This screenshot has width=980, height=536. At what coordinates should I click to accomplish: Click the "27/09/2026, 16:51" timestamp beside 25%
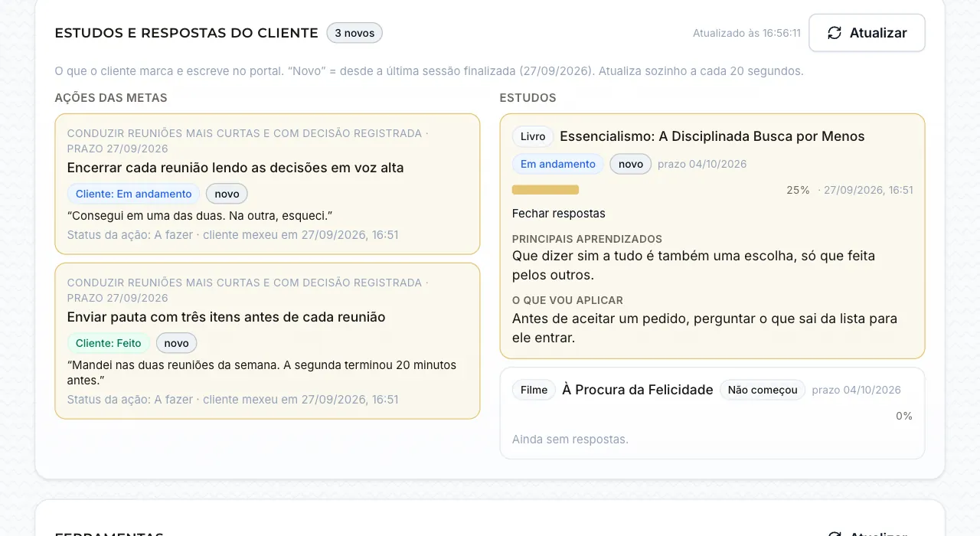868,190
